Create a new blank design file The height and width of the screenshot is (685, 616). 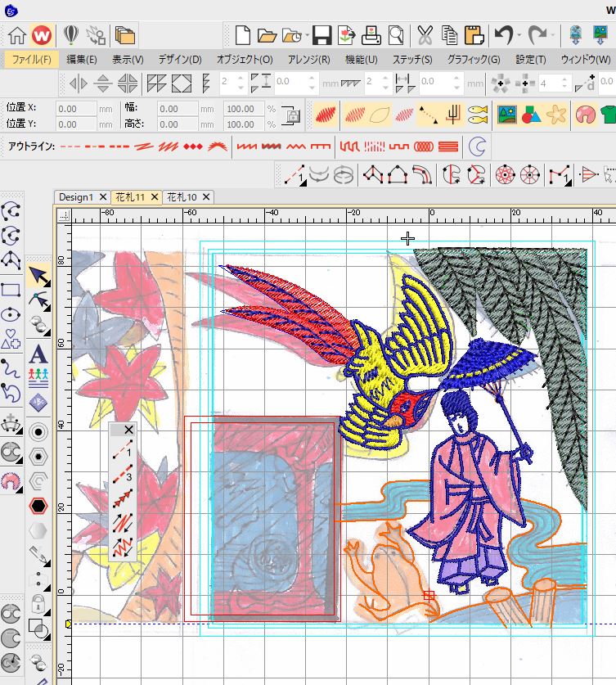(242, 35)
